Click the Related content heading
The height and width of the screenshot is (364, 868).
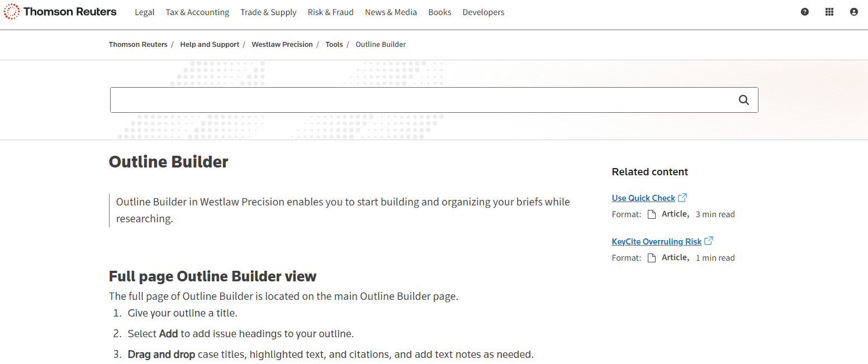[650, 172]
